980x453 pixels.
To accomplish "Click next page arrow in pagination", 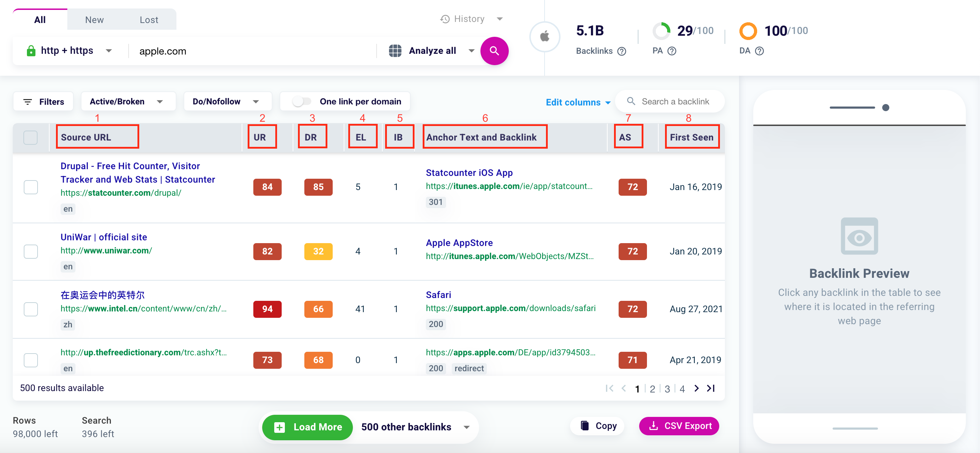I will click(696, 388).
